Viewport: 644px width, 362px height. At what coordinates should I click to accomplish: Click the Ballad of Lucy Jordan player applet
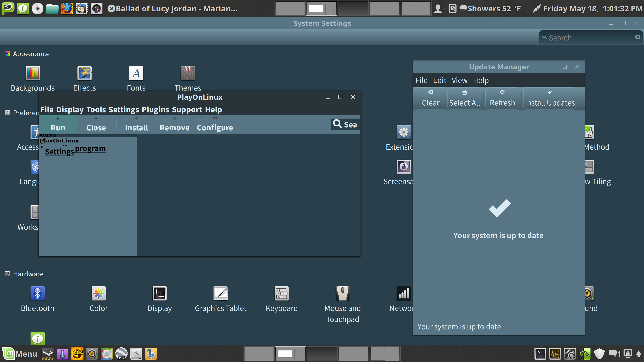pyautogui.click(x=173, y=9)
